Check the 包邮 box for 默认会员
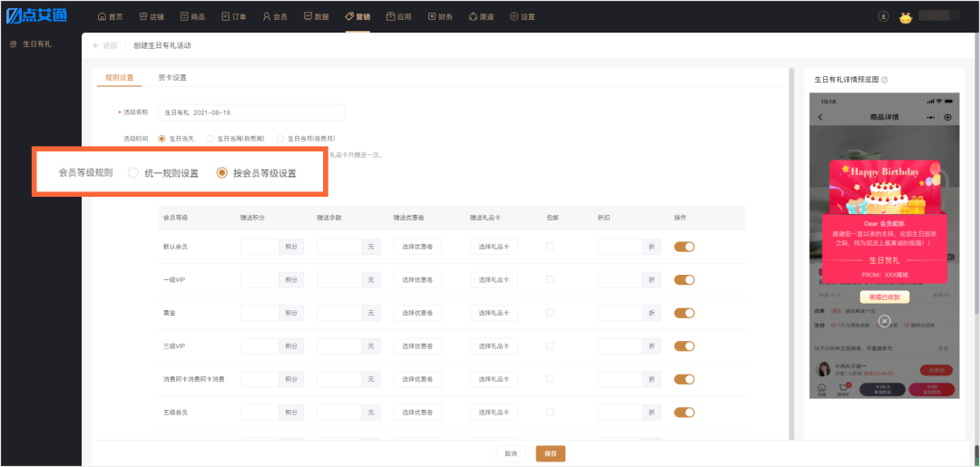The width and height of the screenshot is (980, 467). pos(550,247)
